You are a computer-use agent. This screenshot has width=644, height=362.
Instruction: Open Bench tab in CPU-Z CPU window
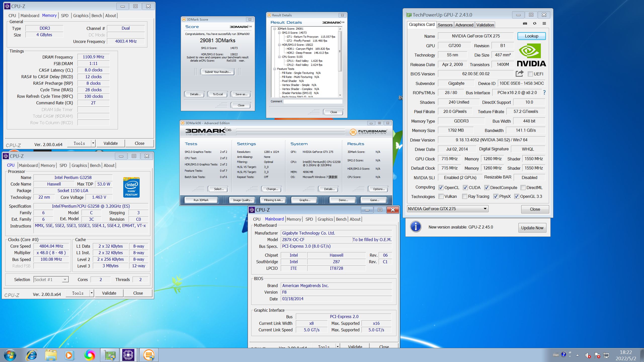pyautogui.click(x=95, y=165)
